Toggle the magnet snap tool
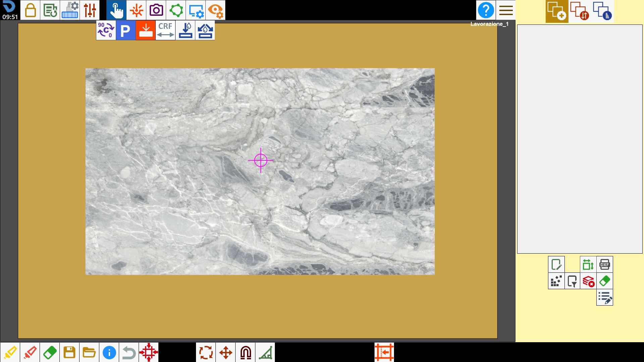The width and height of the screenshot is (644, 362). coord(245,352)
